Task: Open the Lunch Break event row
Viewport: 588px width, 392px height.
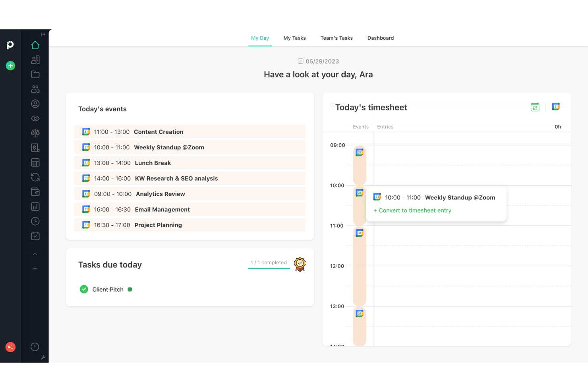Action: [x=190, y=163]
